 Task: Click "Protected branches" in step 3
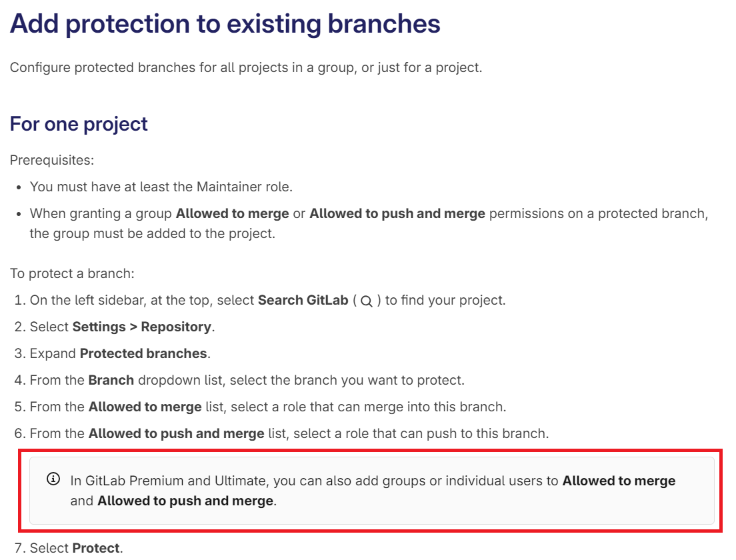coord(143,353)
